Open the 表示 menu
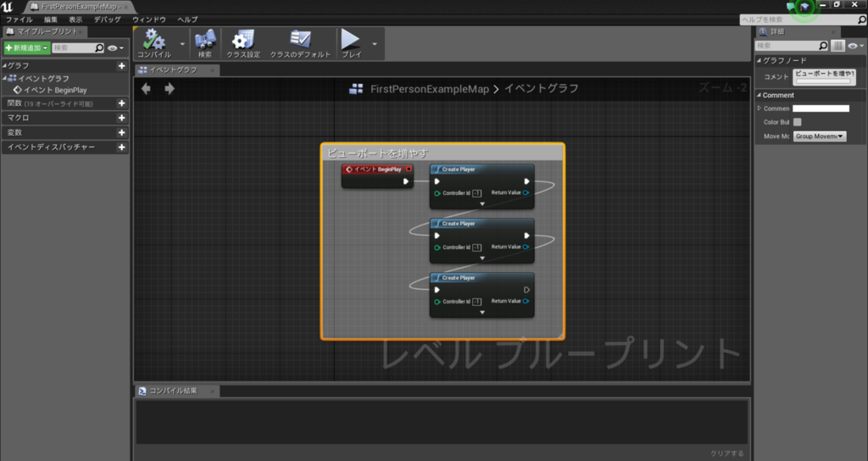The image size is (868, 461). (x=75, y=19)
